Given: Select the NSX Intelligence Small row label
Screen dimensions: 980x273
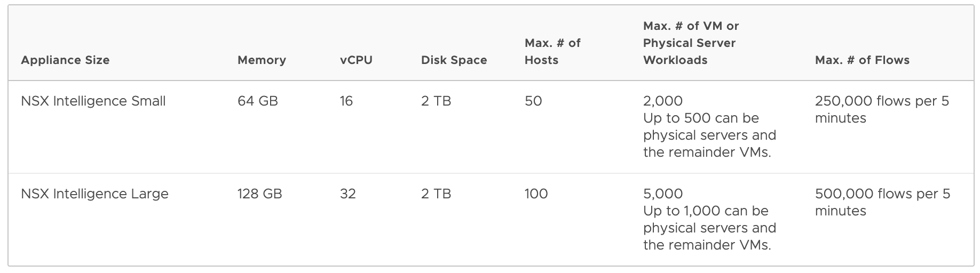Looking at the screenshot, I should click(x=93, y=101).
